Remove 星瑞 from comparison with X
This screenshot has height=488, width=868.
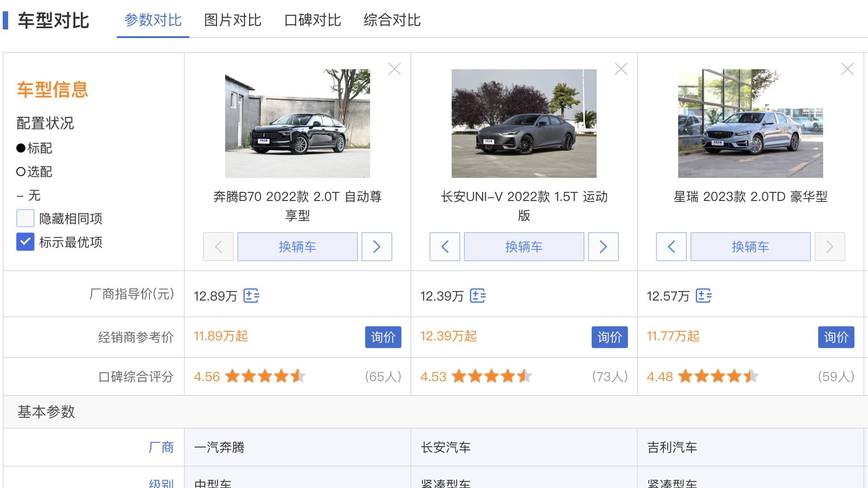pos(847,69)
